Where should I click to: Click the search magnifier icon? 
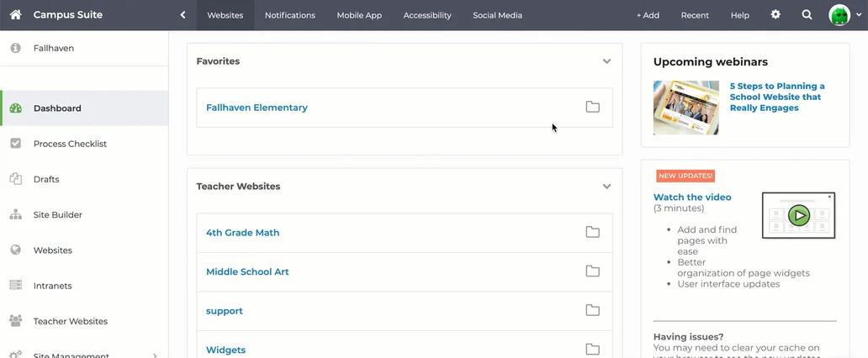807,15
